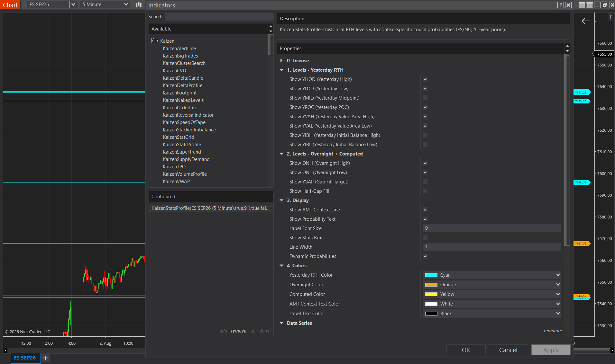
Task: Toggle Show Probability Text checkbox
Action: pos(425,219)
